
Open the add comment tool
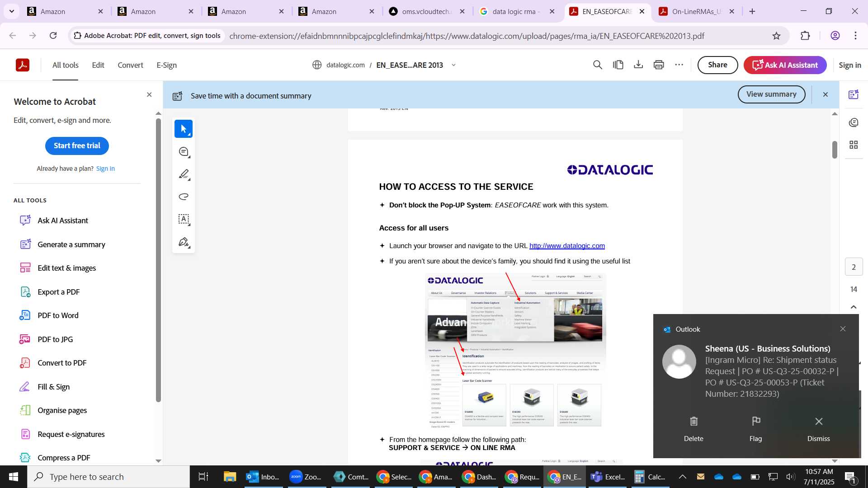[x=184, y=152]
